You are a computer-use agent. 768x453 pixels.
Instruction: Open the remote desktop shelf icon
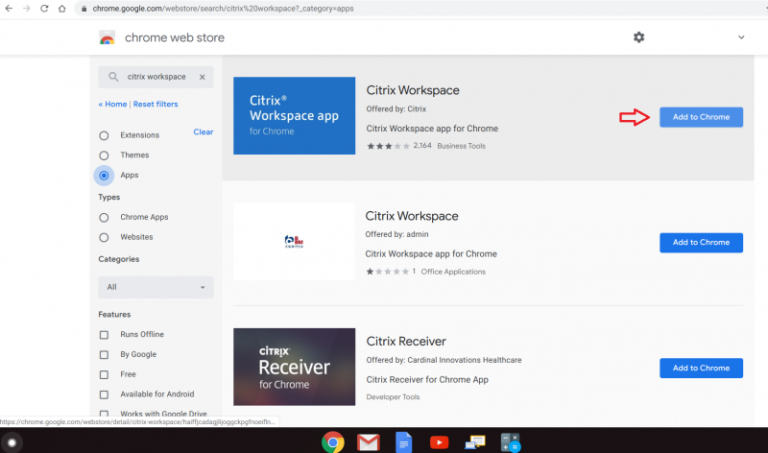point(475,443)
